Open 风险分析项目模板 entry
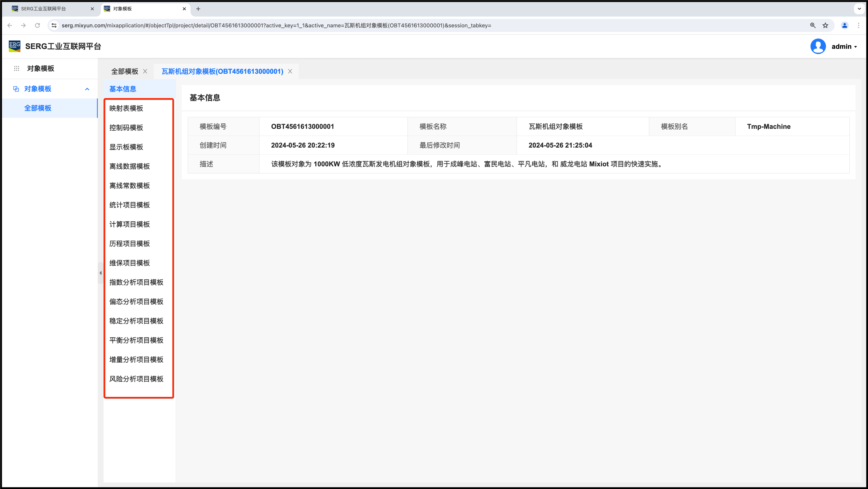 136,379
